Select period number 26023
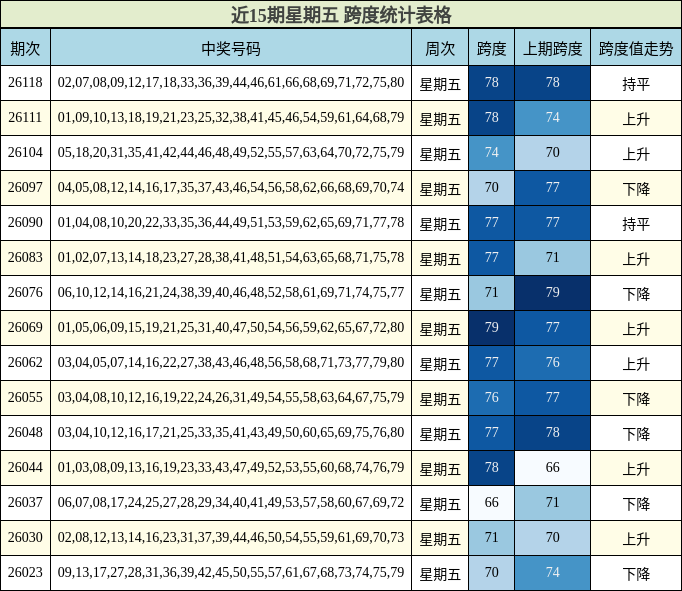This screenshot has width=682, height=591. (25, 572)
